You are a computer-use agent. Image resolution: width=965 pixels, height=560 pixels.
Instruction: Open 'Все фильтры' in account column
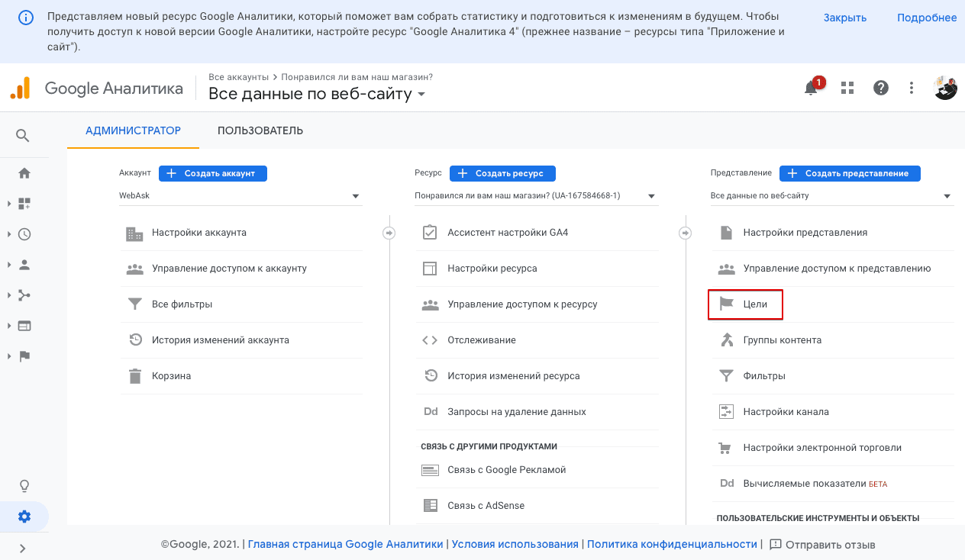pos(240,304)
